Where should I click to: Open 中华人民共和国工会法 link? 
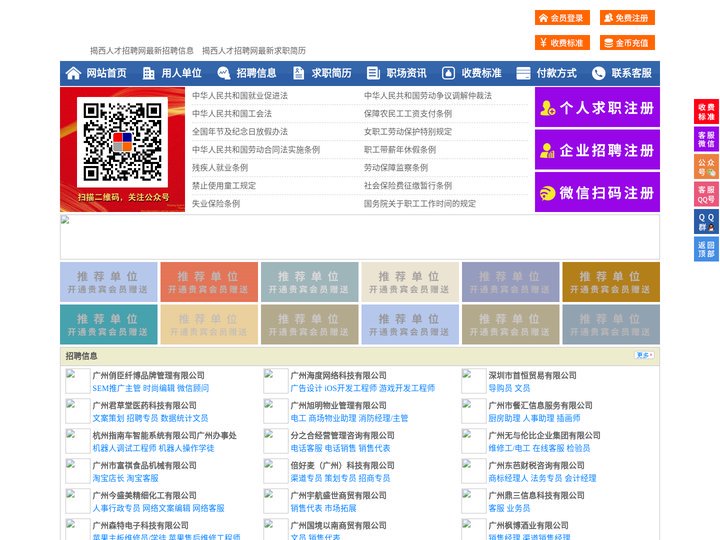click(x=232, y=113)
